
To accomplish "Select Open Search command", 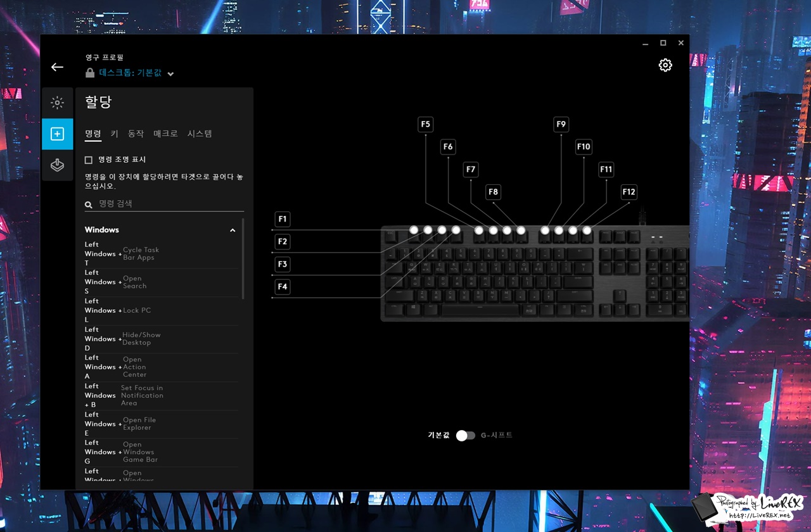I will point(162,282).
